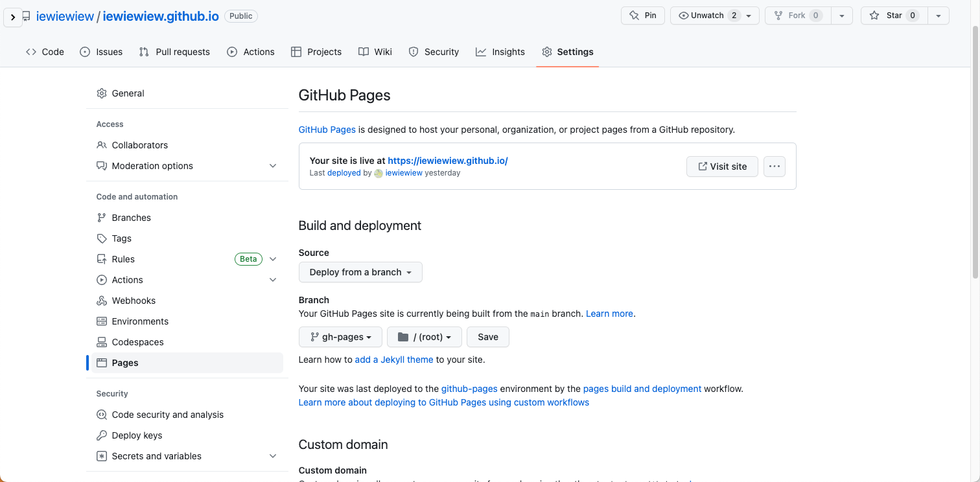The width and height of the screenshot is (980, 482).
Task: Select the Settings tab
Action: (x=568, y=52)
